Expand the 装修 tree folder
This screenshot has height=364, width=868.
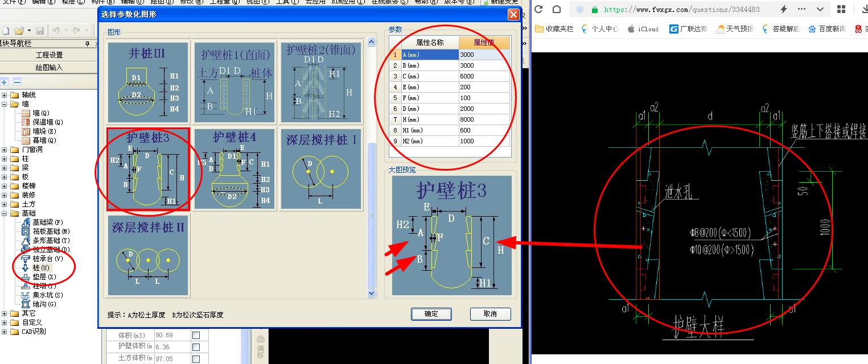tap(5, 195)
